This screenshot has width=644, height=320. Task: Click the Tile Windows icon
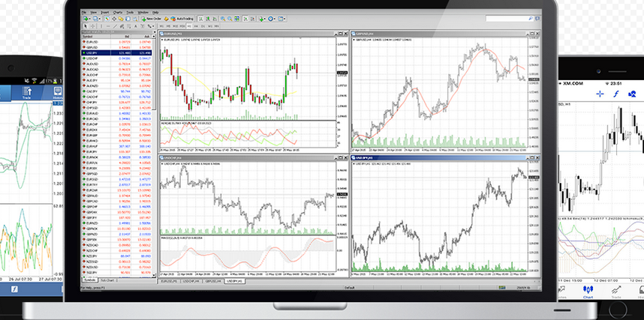pyautogui.click(x=236, y=19)
